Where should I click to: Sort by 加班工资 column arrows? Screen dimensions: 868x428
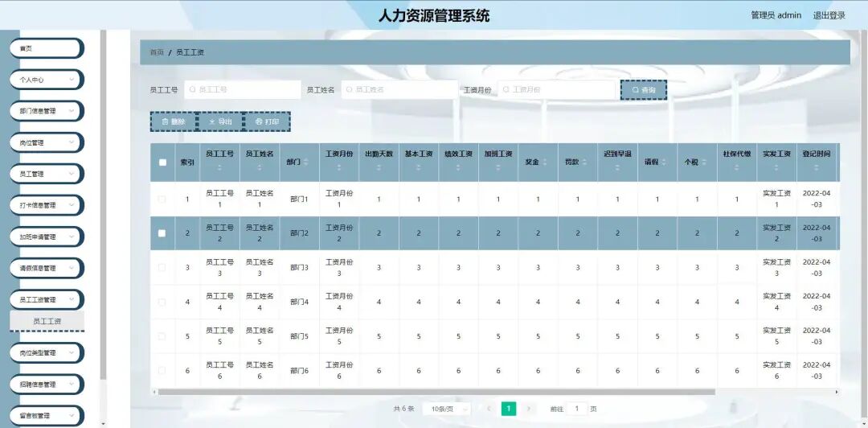(x=498, y=168)
